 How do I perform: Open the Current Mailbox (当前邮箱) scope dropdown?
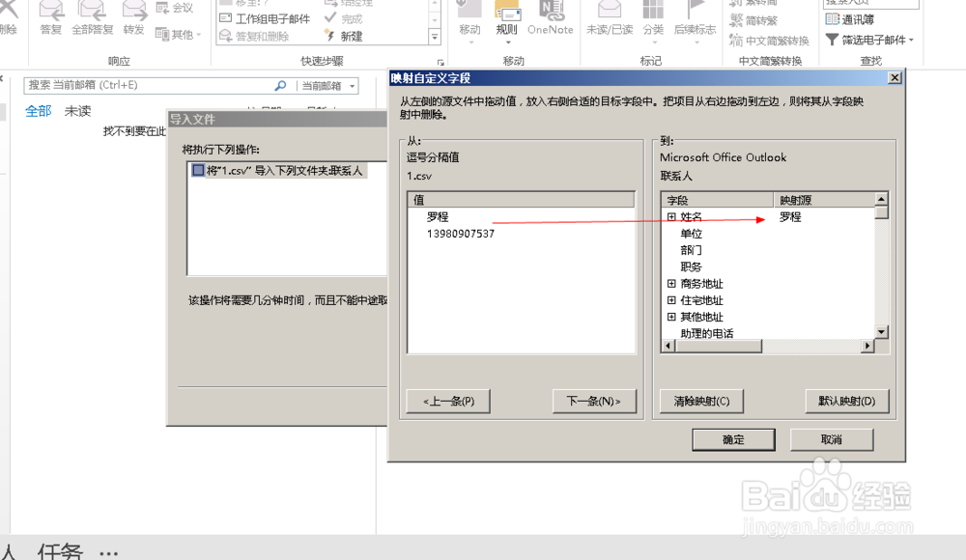point(326,84)
